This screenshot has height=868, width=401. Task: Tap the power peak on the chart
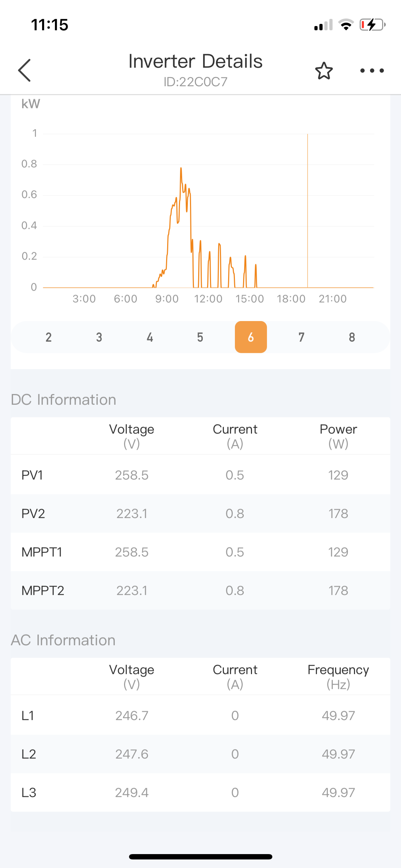coord(181,168)
